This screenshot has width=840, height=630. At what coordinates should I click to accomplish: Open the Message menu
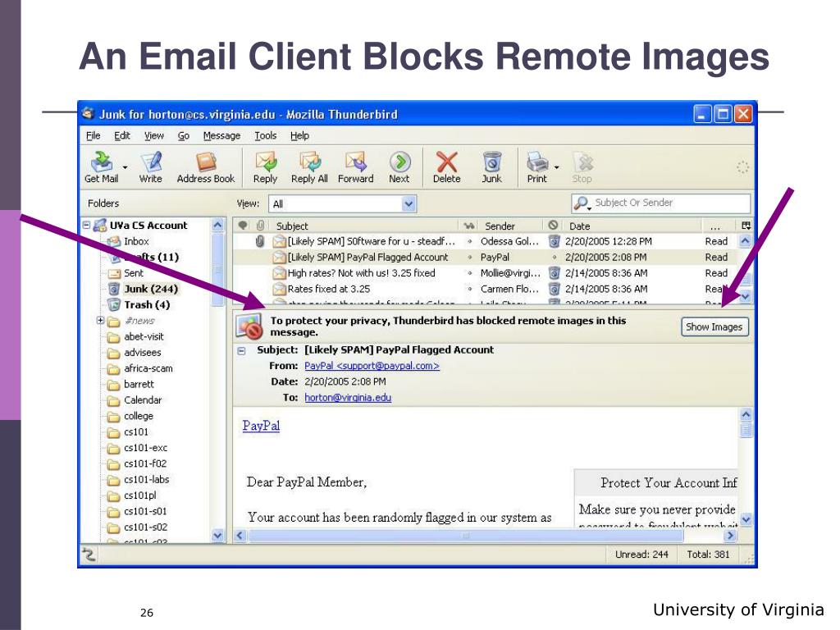tap(221, 135)
